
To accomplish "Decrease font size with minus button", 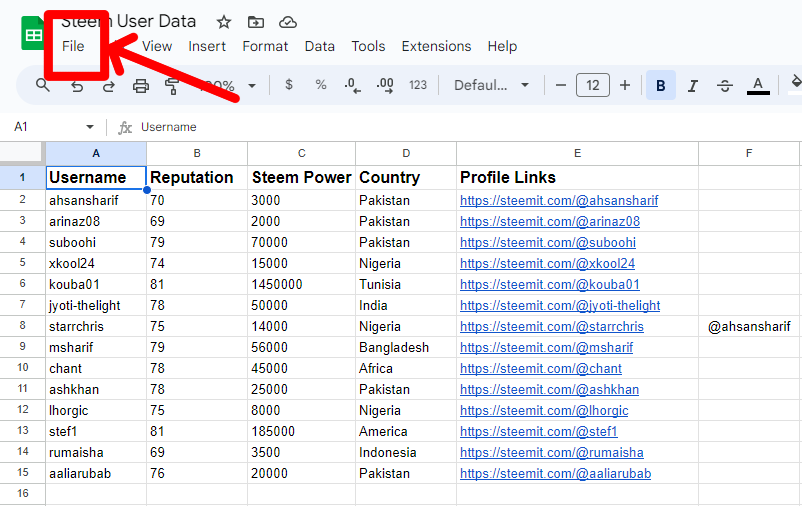I will pos(561,85).
